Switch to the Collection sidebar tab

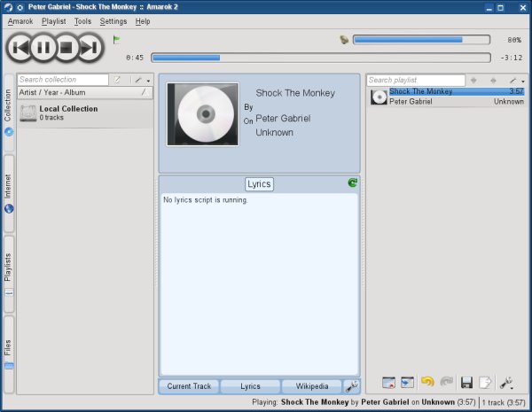9,113
